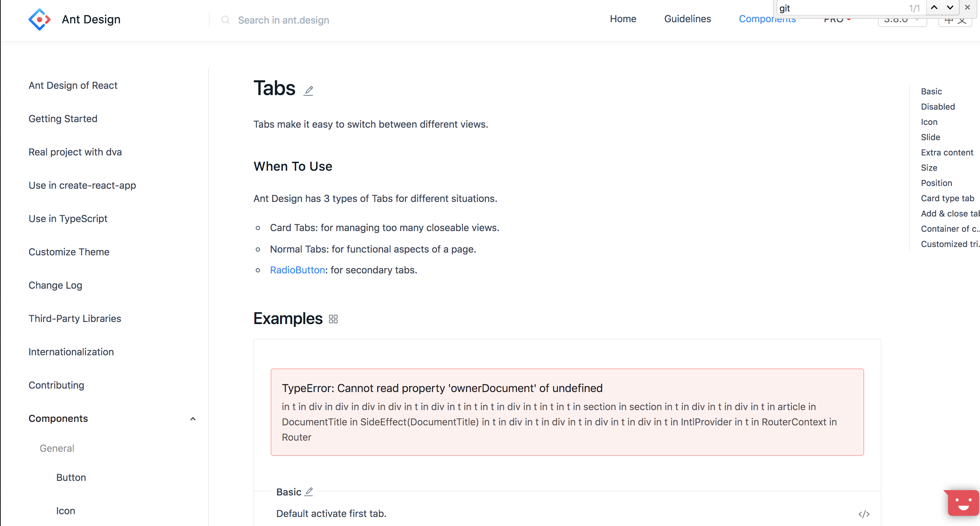
Task: Collapse the Components section chevron
Action: (193, 418)
